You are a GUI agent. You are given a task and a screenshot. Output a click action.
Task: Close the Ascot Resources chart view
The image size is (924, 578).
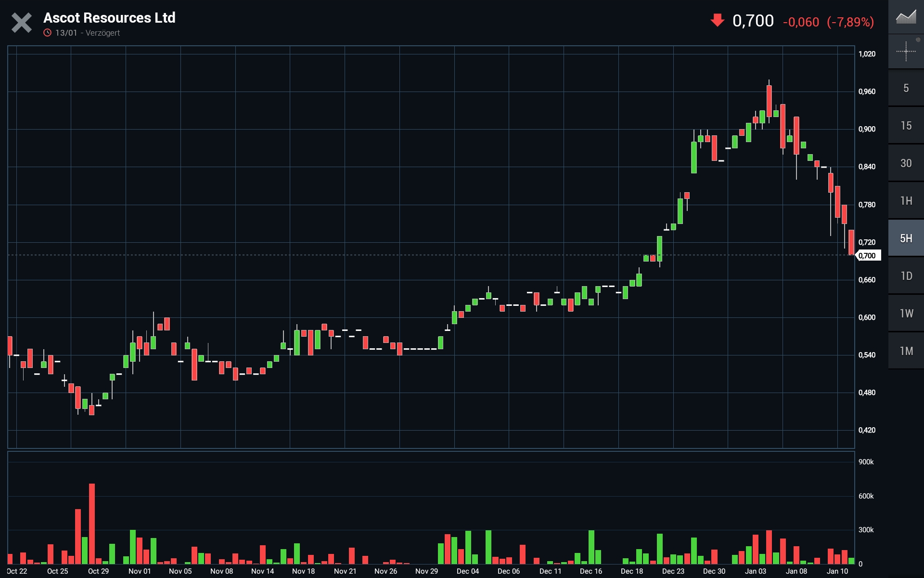(x=22, y=23)
